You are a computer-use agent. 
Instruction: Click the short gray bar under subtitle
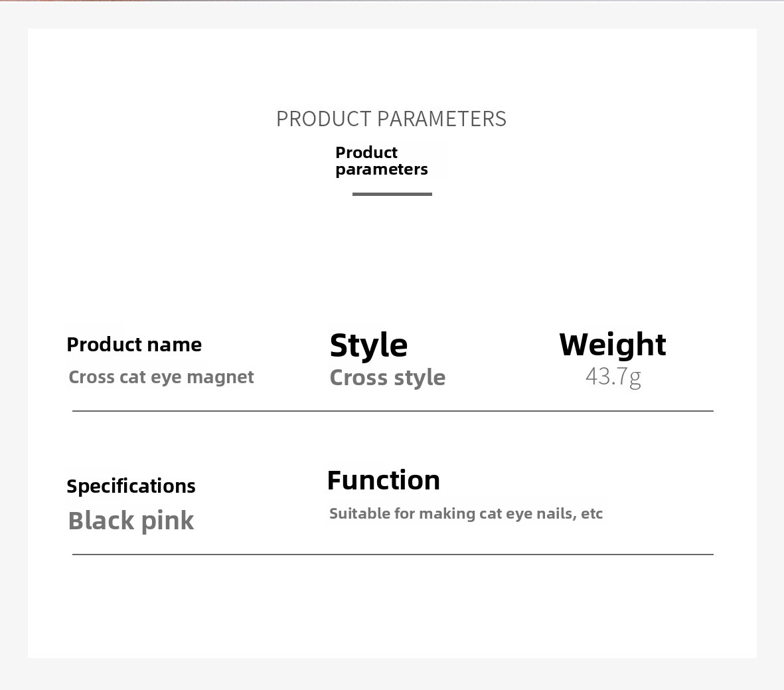[x=392, y=194]
